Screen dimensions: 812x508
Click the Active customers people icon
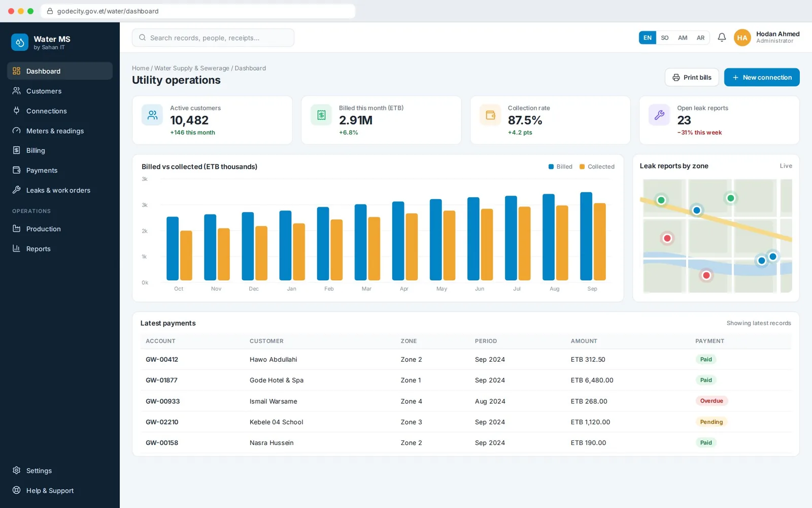(x=152, y=115)
